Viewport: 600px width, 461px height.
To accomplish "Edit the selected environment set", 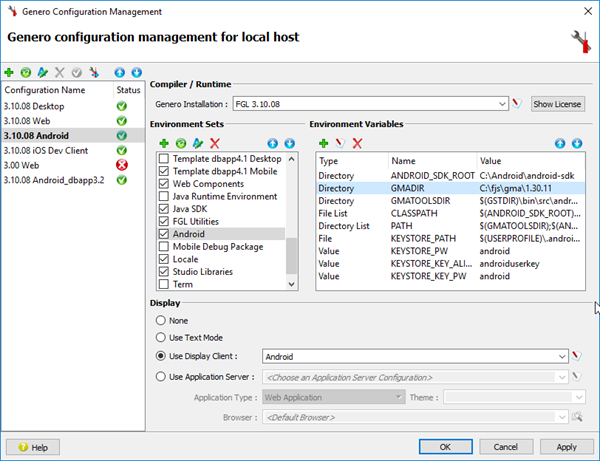I will 198,143.
